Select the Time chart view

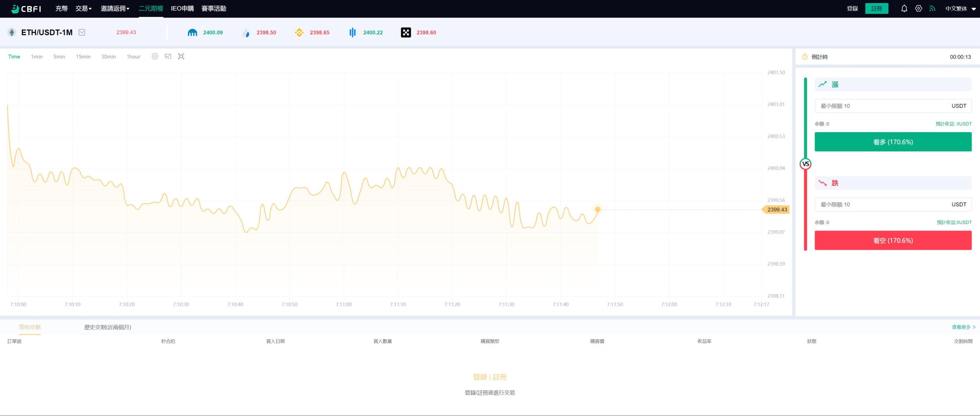coord(14,57)
